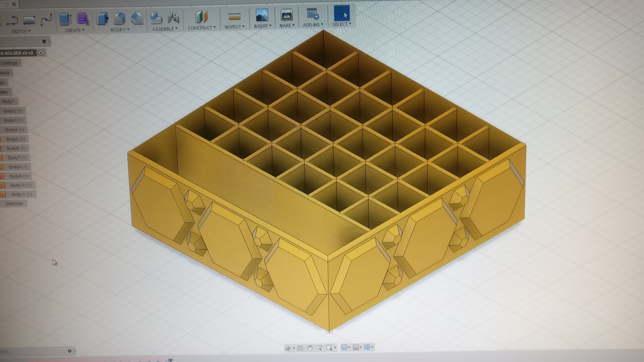
Task: Toggle visibility icon beside Body9 (1)
Action: click(2, 176)
